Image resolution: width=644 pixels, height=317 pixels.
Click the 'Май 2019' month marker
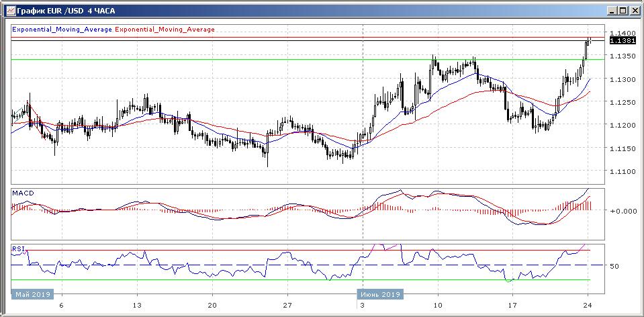[x=31, y=294]
